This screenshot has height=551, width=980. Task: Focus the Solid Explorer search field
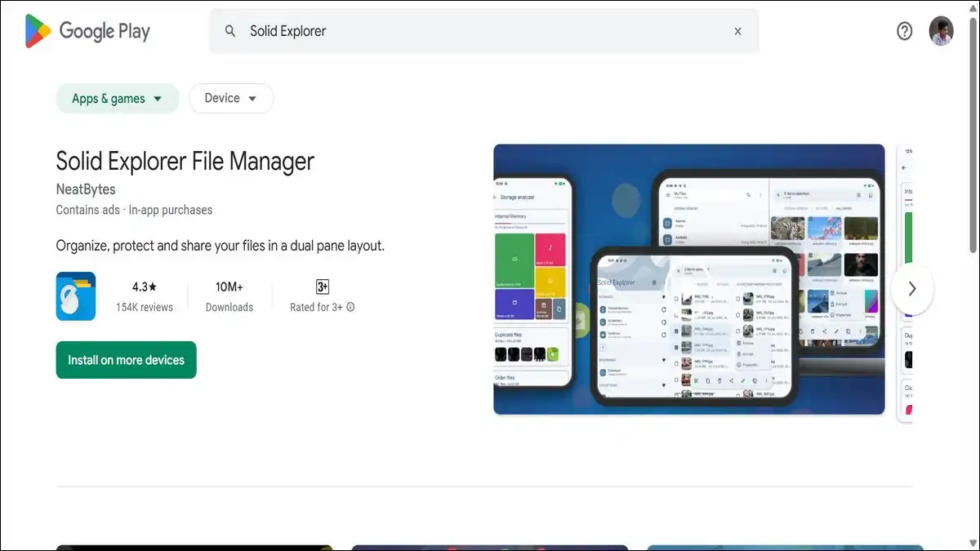tap(485, 31)
